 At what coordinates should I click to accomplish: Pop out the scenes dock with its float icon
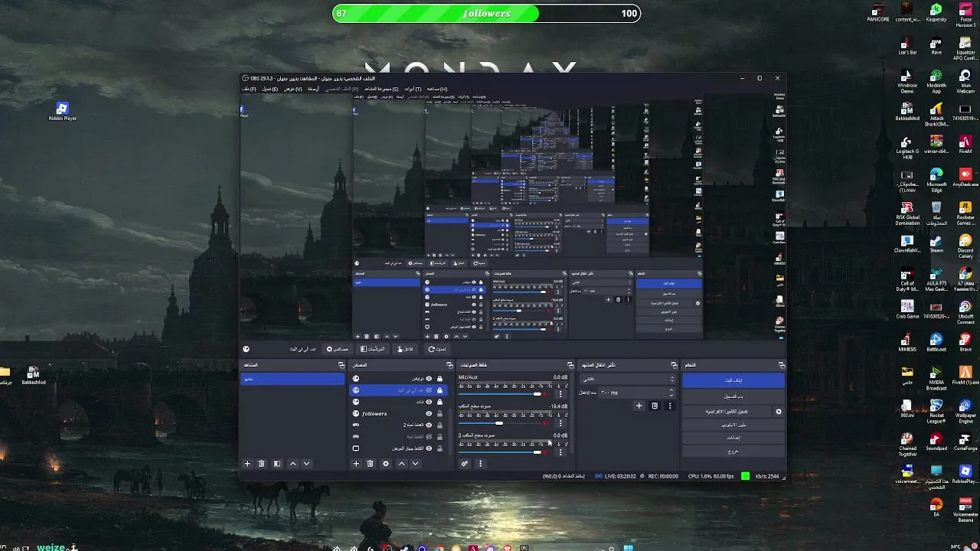pos(341,365)
